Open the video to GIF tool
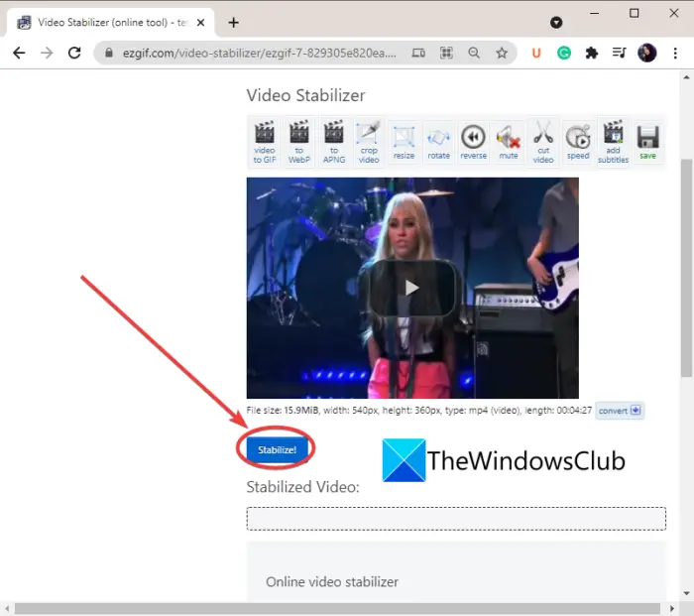694x616 pixels. pos(265,142)
